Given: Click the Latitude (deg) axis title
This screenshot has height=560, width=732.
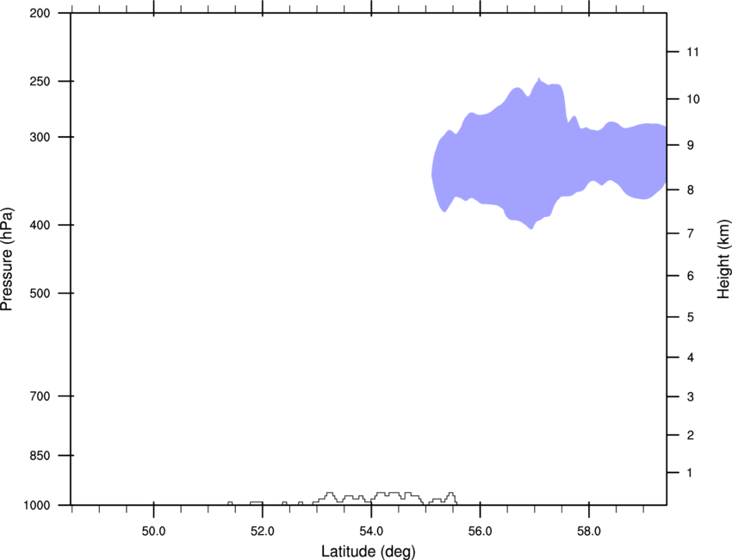Looking at the screenshot, I should coord(369,551).
